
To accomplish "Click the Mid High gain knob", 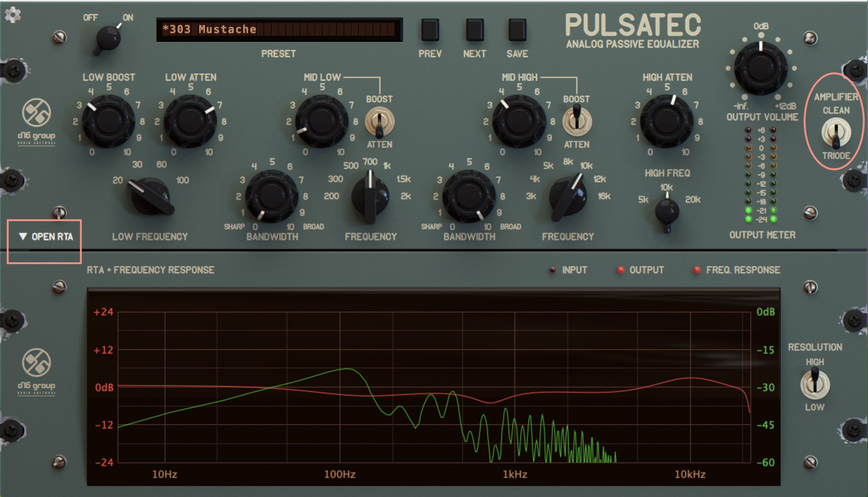I will pyautogui.click(x=519, y=121).
